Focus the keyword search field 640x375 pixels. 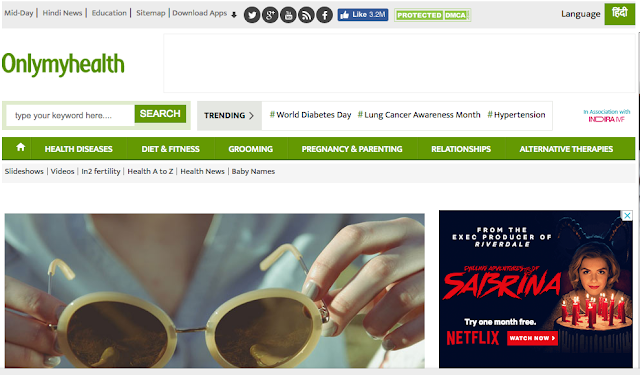(x=71, y=115)
